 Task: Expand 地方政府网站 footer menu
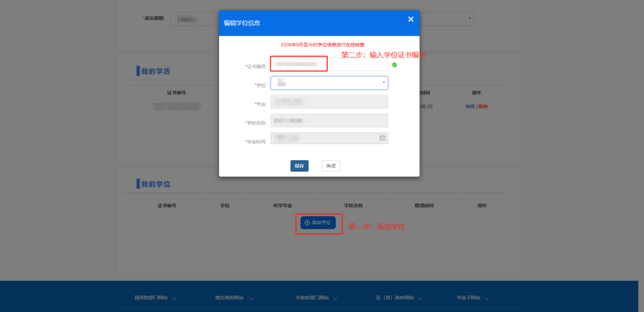pyautogui.click(x=233, y=298)
